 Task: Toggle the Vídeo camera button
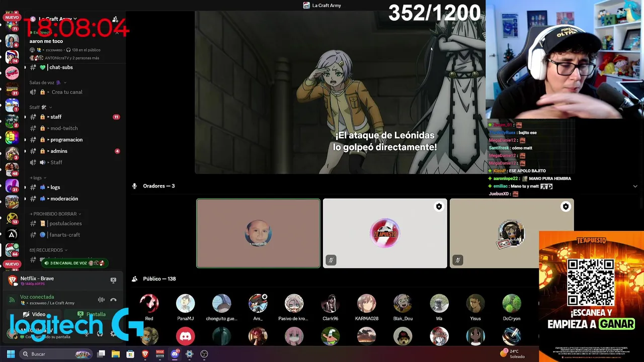pos(35,314)
